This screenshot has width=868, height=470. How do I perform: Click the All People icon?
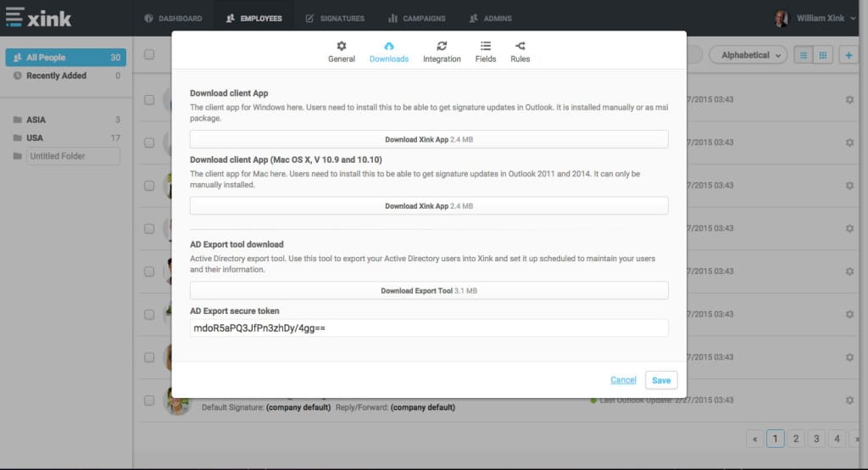point(17,57)
